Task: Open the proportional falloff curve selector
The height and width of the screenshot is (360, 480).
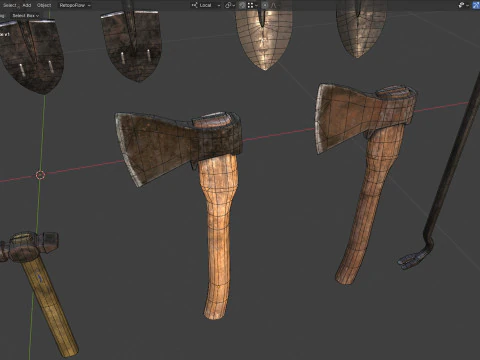Action: point(274,5)
